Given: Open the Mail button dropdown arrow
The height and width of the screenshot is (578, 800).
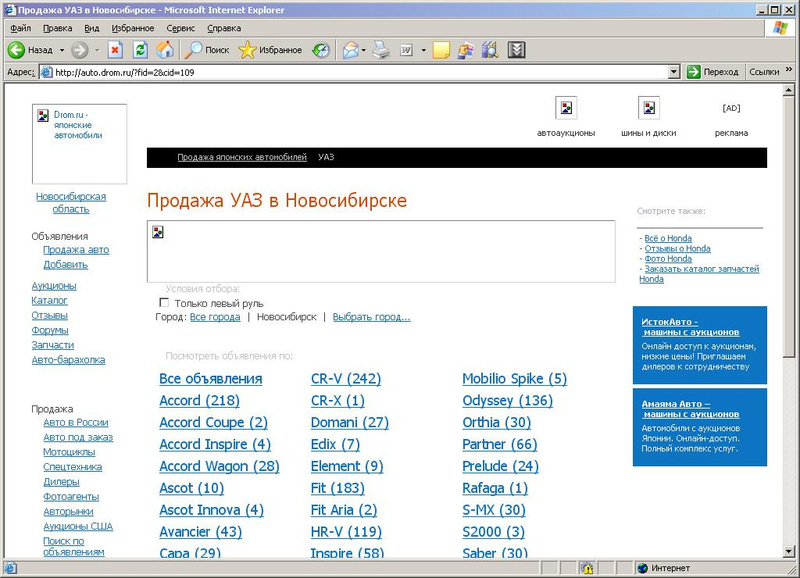Looking at the screenshot, I should 365,49.
